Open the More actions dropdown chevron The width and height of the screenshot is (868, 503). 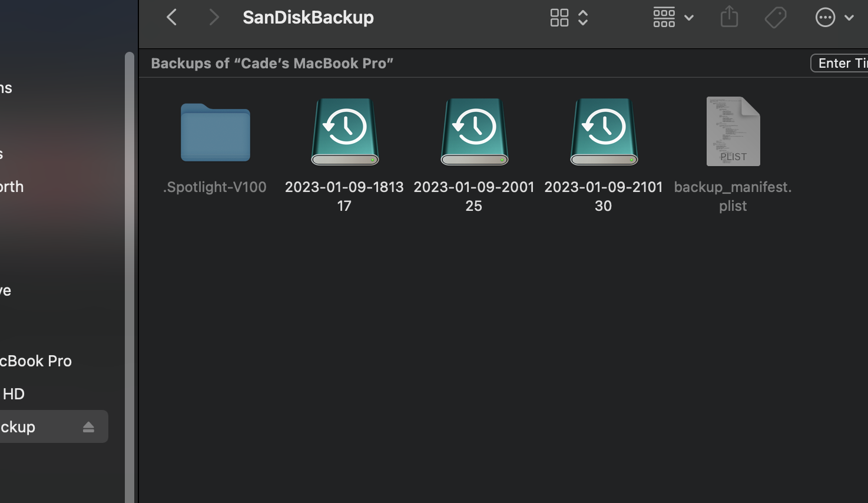[850, 17]
